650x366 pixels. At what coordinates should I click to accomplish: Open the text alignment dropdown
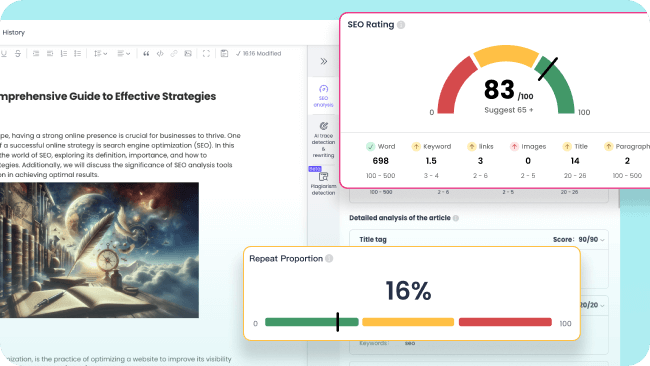(x=124, y=53)
